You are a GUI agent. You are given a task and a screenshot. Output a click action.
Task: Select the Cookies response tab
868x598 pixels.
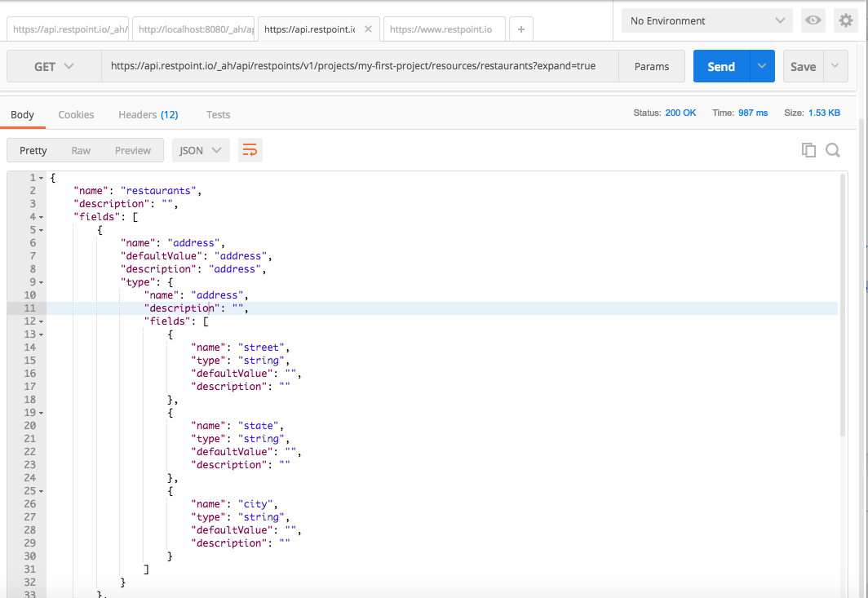point(76,114)
